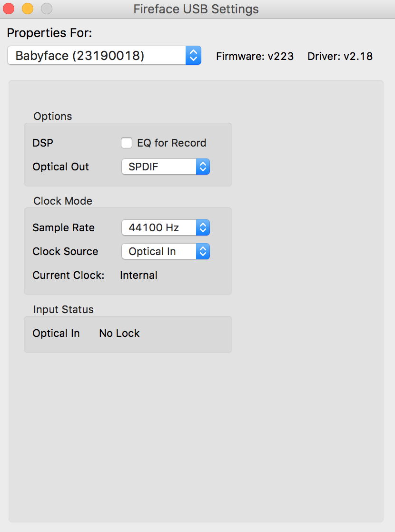Click the gray zoom window button

pos(46,9)
